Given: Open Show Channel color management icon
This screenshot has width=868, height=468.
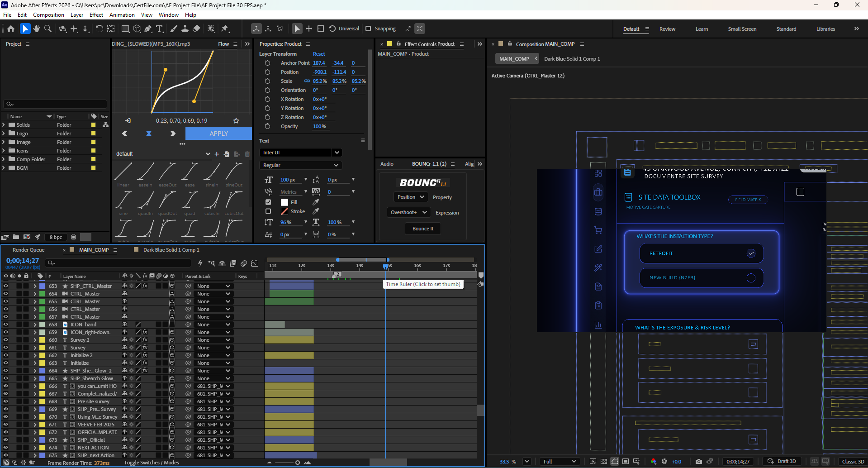Looking at the screenshot, I should click(653, 461).
